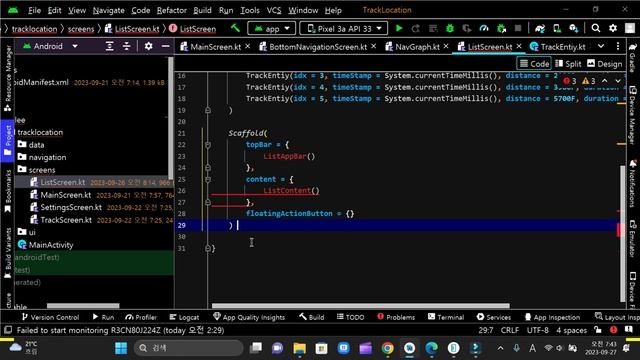Open the Notifications side panel
This screenshot has width=640, height=360.
click(x=633, y=183)
